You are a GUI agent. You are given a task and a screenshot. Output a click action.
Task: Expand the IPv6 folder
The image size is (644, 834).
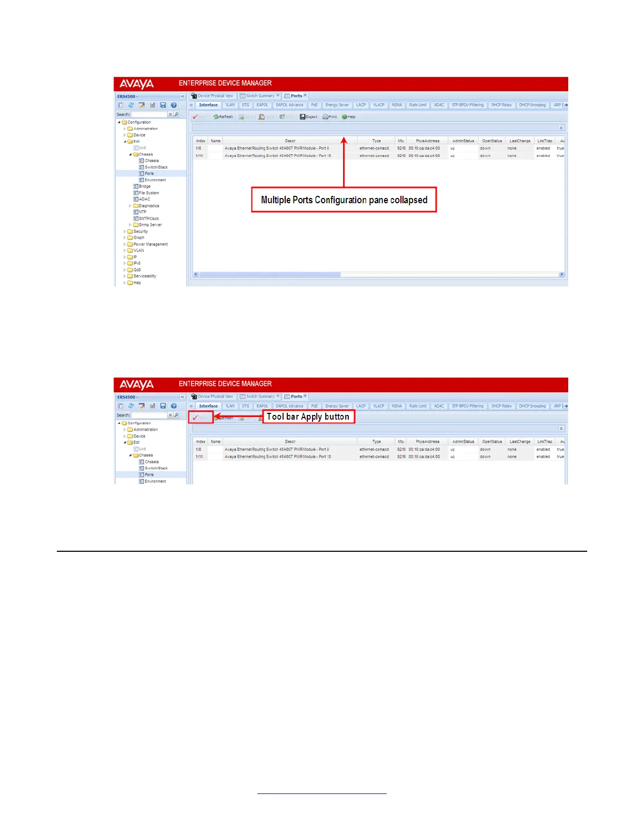[125, 263]
